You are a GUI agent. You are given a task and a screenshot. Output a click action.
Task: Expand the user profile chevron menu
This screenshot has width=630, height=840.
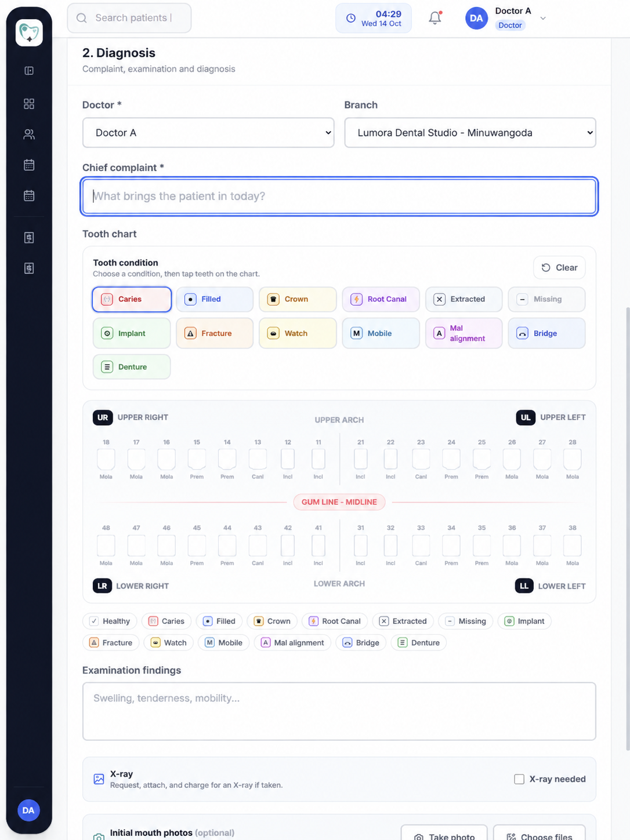543,18
